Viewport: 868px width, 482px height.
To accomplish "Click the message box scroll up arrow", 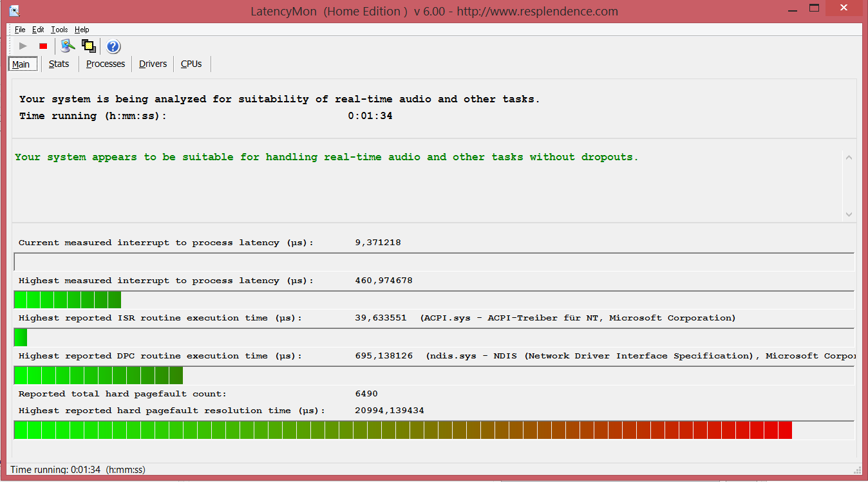I will click(849, 158).
